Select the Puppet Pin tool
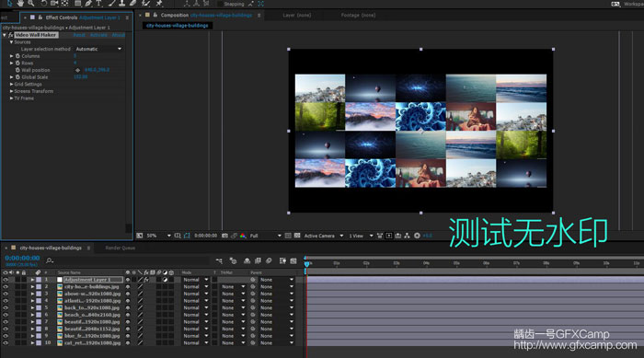 pyautogui.click(x=159, y=4)
